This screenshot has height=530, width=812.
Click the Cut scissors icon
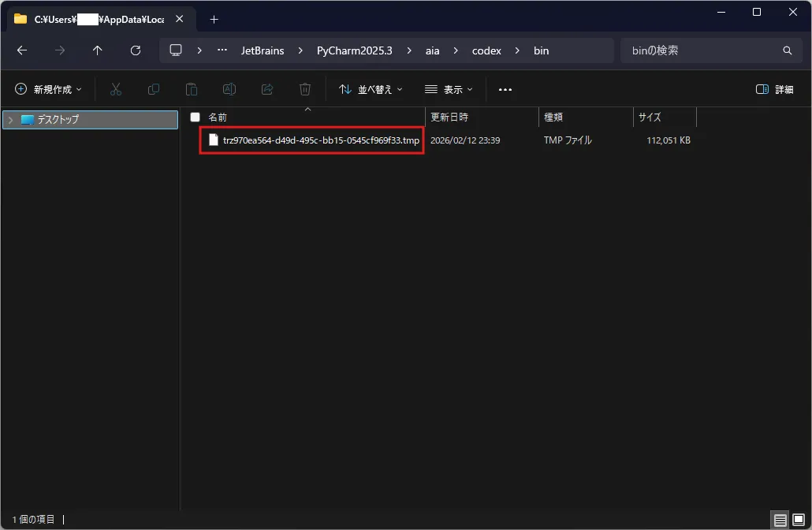(x=115, y=90)
